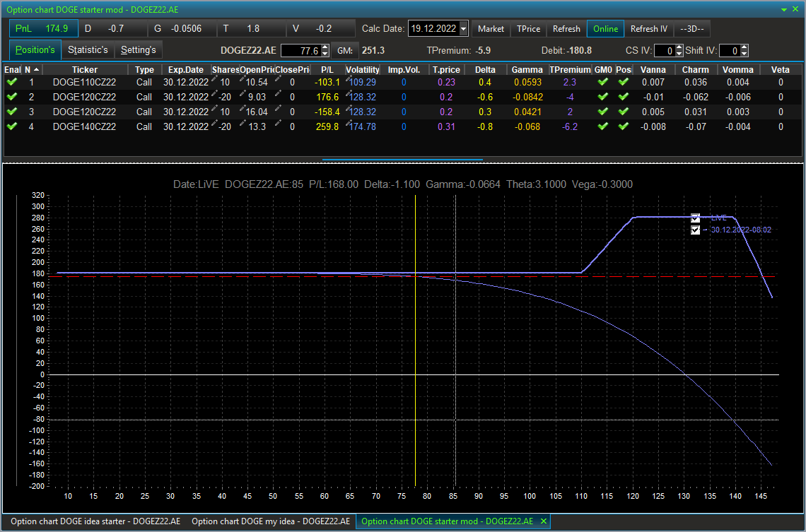Image resolution: width=806 pixels, height=532 pixels.
Task: Sort by the Ticker column header
Action: point(85,70)
